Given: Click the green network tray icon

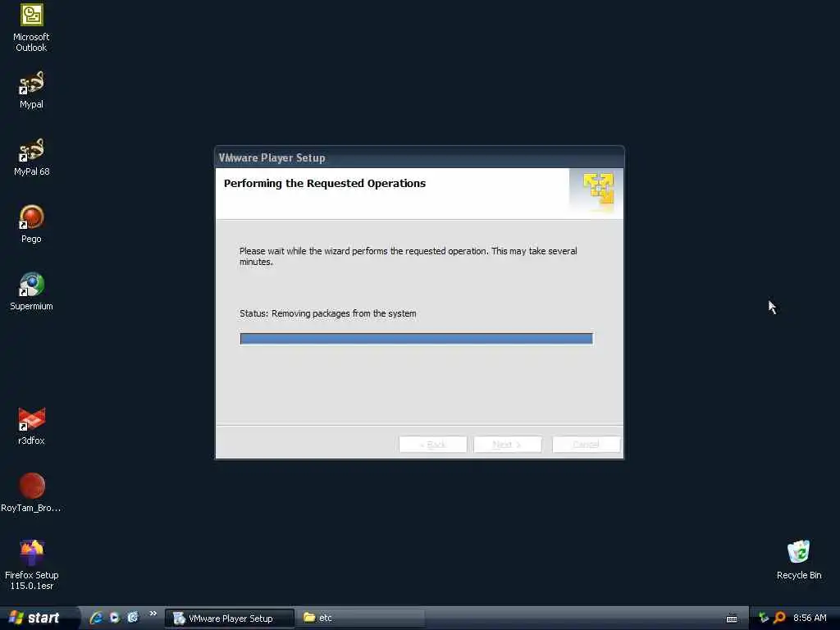Looking at the screenshot, I should point(764,619).
